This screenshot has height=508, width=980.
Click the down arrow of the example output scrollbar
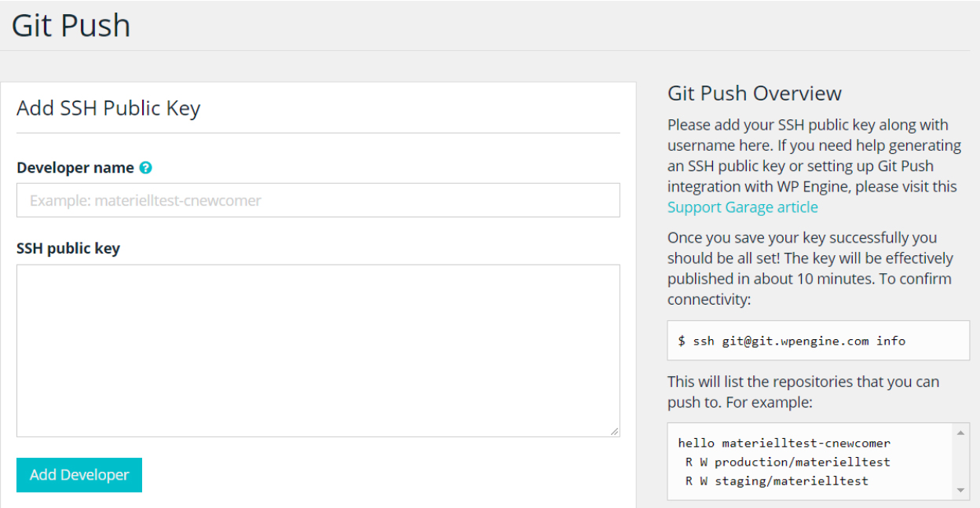[x=961, y=491]
